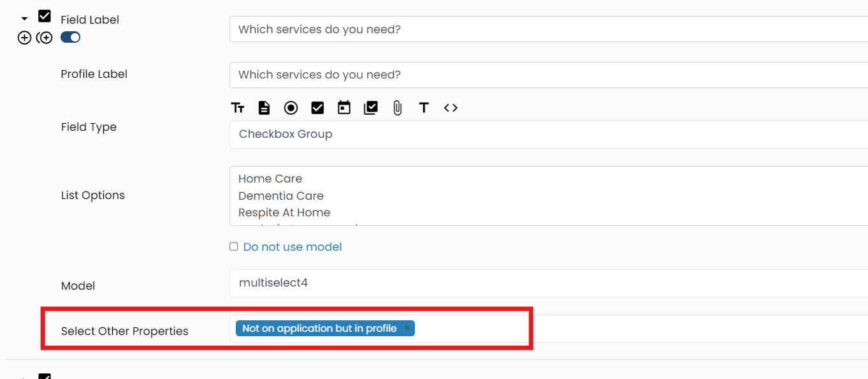Select the document field type icon

point(264,108)
